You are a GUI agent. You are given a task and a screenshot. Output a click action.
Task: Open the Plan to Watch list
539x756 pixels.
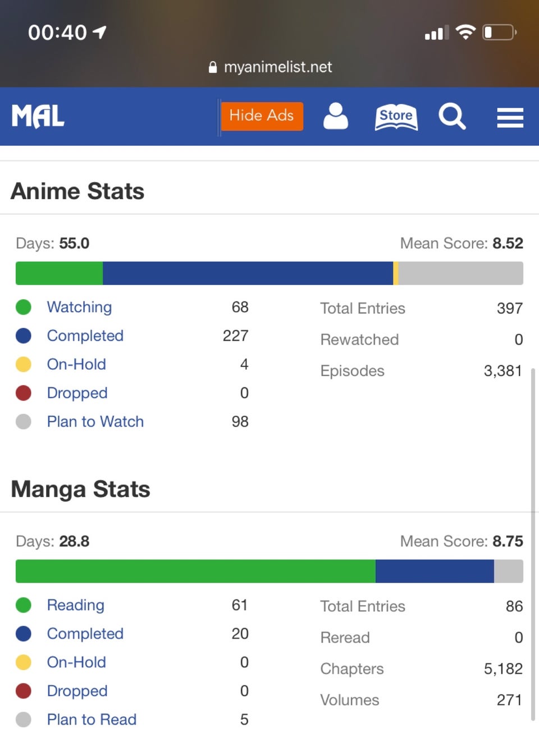coord(95,421)
